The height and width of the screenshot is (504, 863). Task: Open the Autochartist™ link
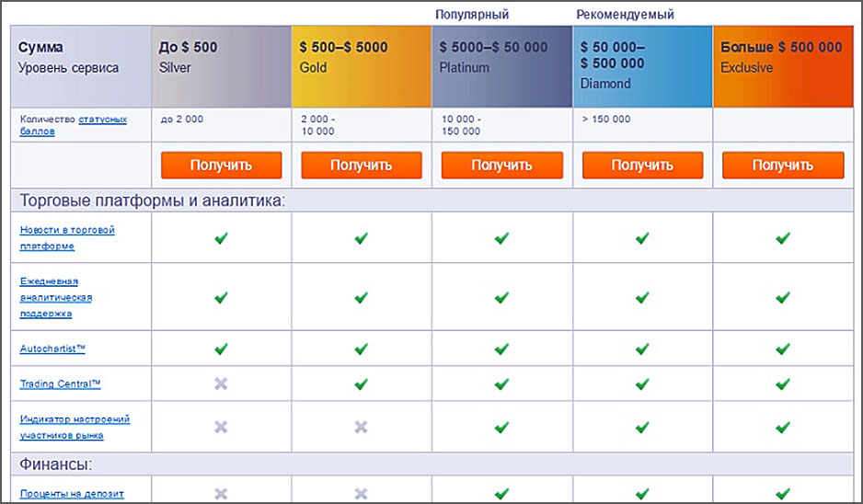52,349
